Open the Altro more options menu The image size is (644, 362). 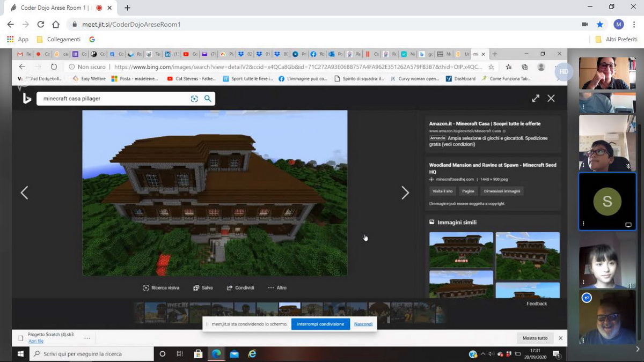point(277,288)
